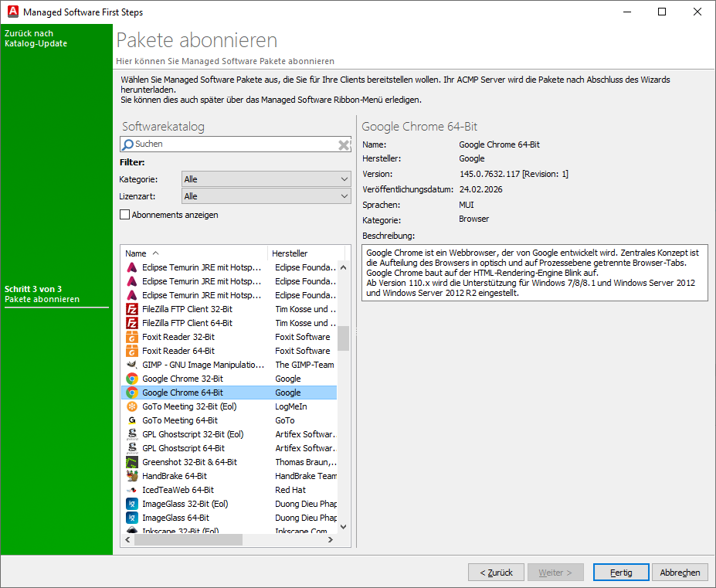The image size is (716, 588).
Task: Select Greenshot 32-Bit & 64-Bit row
Action: pos(229,462)
